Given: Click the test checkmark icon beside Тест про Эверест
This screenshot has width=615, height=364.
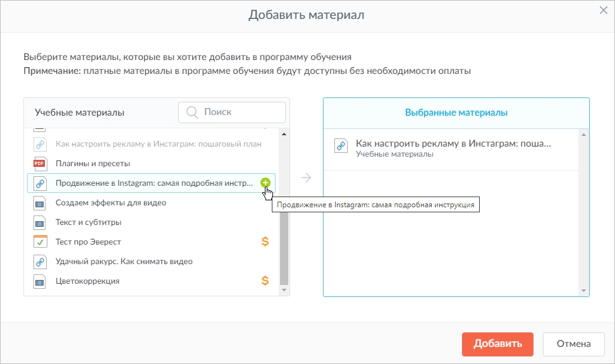Looking at the screenshot, I should pos(40,241).
